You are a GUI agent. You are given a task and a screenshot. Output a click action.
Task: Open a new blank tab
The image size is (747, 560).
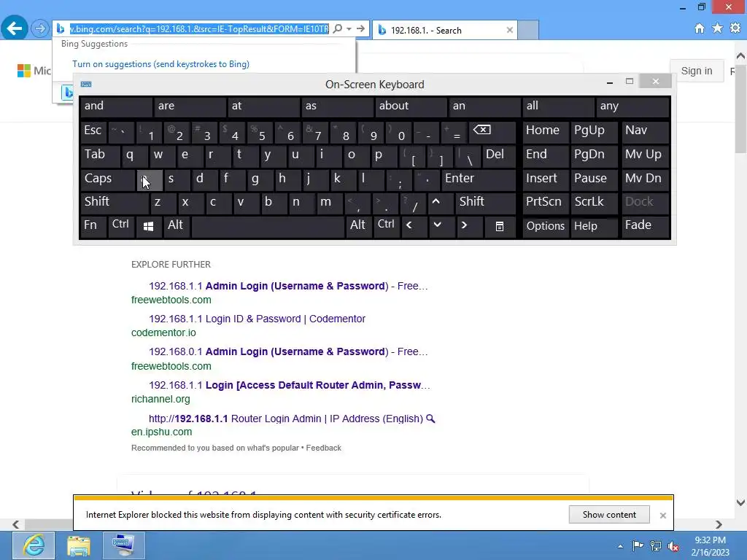coord(528,30)
